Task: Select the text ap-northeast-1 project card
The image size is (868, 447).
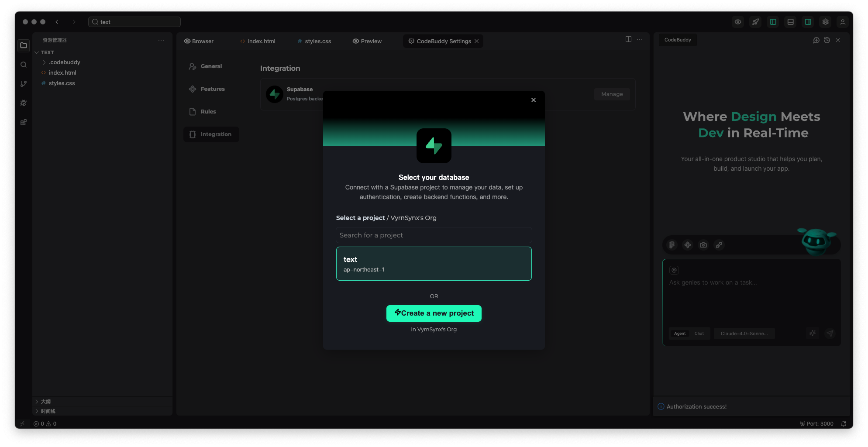Action: (434, 264)
